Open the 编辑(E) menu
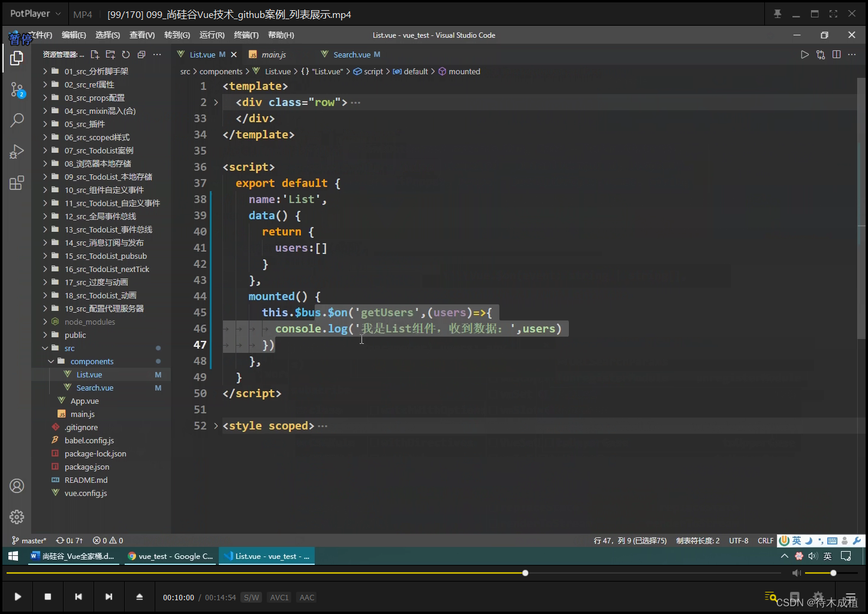This screenshot has height=614, width=868. tap(74, 35)
